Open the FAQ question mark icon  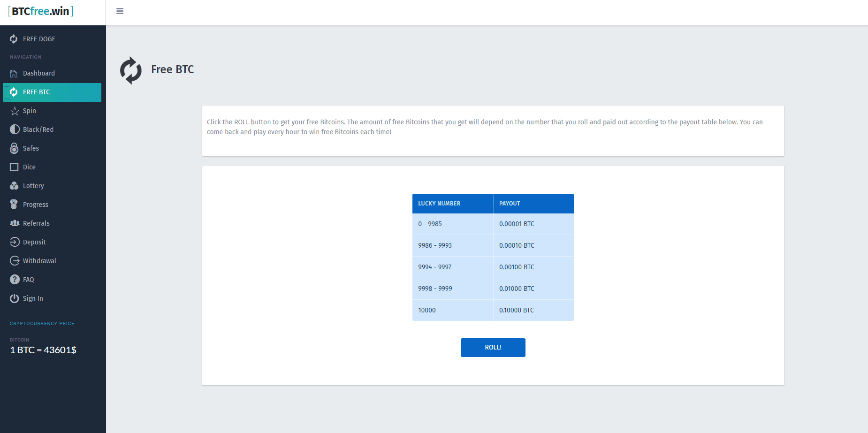tap(15, 280)
